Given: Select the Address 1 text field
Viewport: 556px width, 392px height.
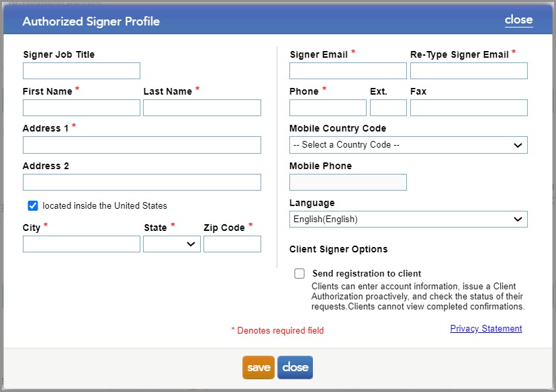Looking at the screenshot, I should pyautogui.click(x=141, y=145).
